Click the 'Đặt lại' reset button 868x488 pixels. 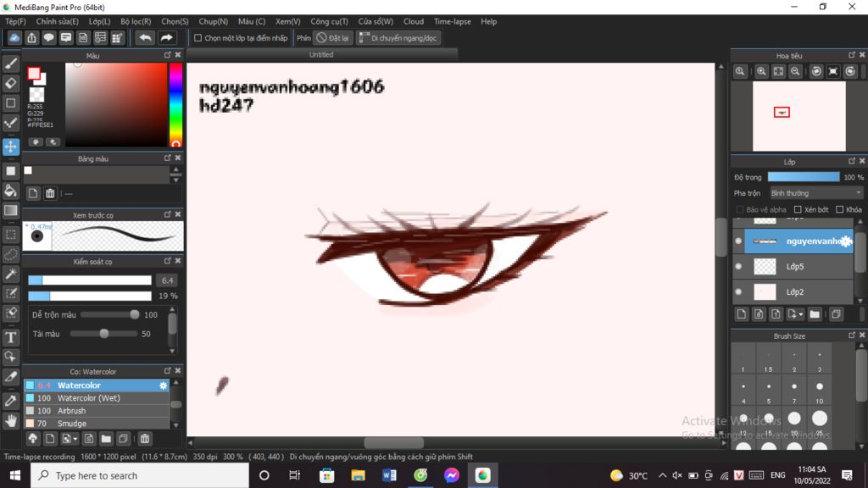tap(332, 38)
